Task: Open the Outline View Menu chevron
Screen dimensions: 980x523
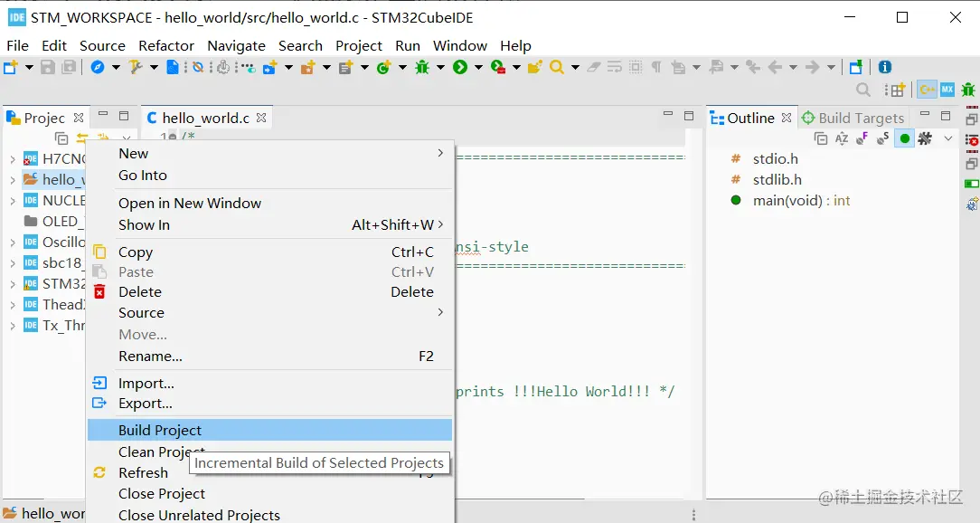Action: (x=948, y=138)
